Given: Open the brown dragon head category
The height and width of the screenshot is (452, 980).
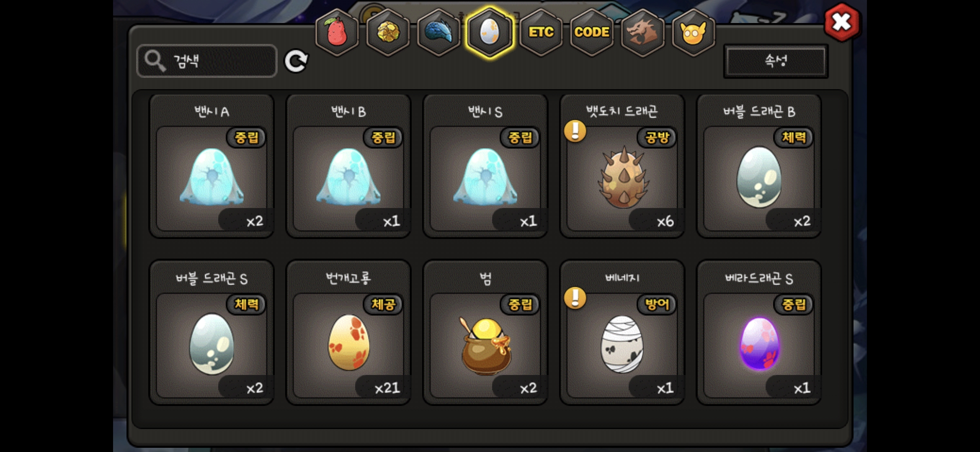Looking at the screenshot, I should pyautogui.click(x=643, y=33).
